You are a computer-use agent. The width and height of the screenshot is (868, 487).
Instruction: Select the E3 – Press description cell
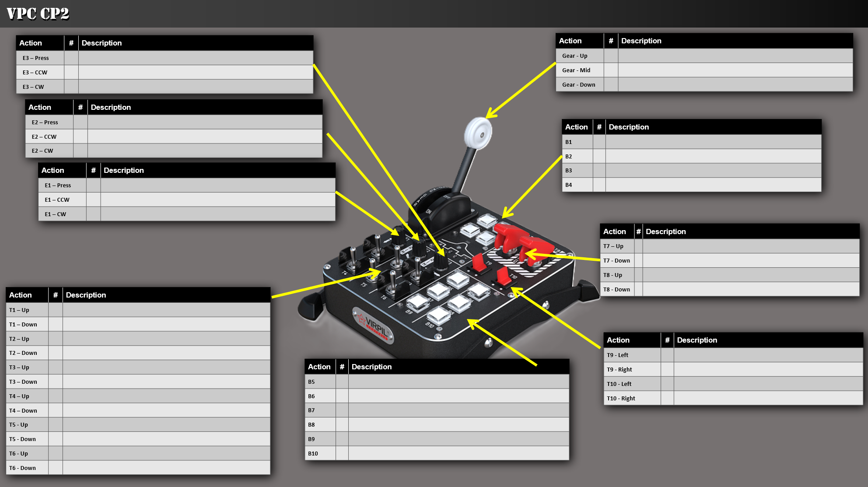196,58
